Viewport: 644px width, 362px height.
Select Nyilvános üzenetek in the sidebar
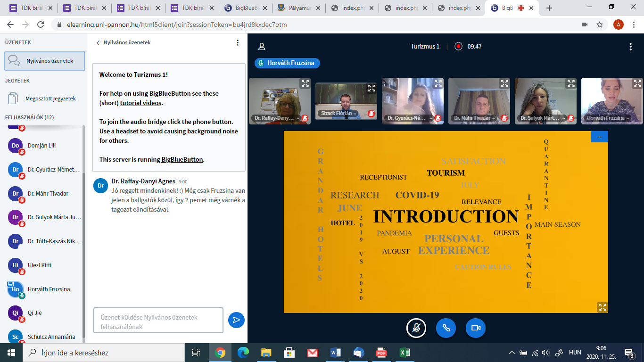point(44,61)
